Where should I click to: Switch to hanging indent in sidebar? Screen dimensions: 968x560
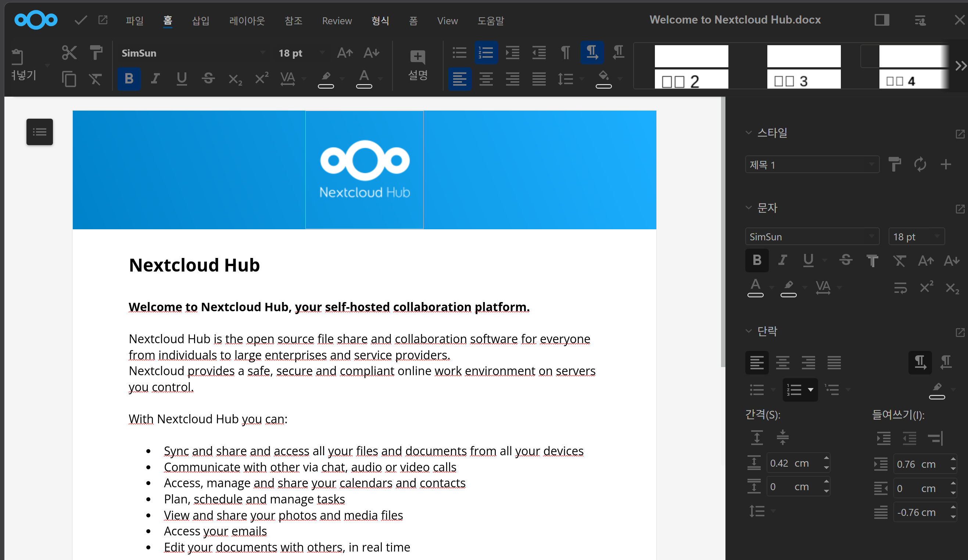(x=935, y=438)
